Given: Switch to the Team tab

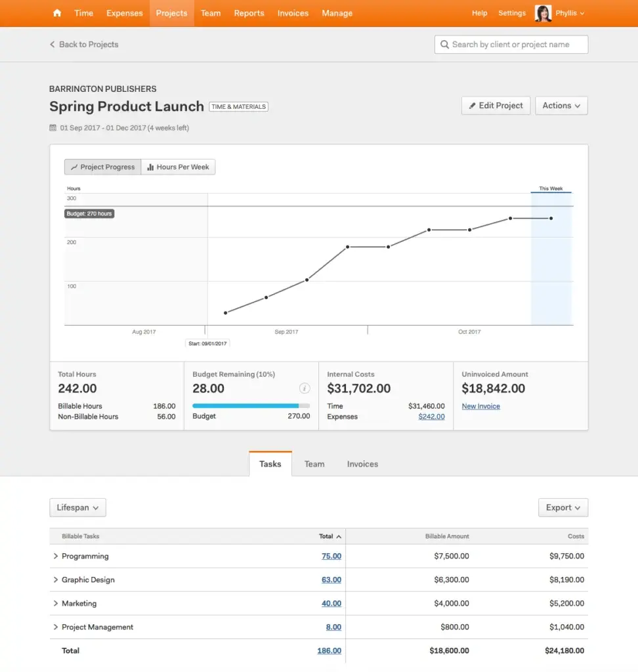Looking at the screenshot, I should pos(314,464).
